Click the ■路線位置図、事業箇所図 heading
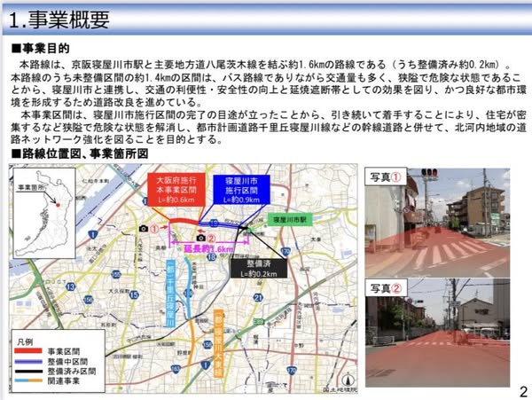Viewport: 532px width, 400px height. [x=76, y=153]
